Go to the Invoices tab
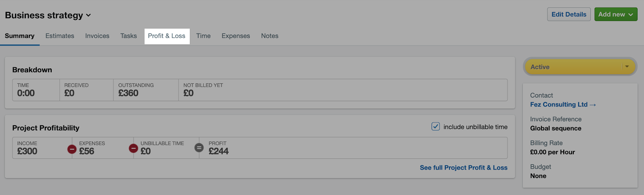The image size is (644, 195). pyautogui.click(x=97, y=36)
